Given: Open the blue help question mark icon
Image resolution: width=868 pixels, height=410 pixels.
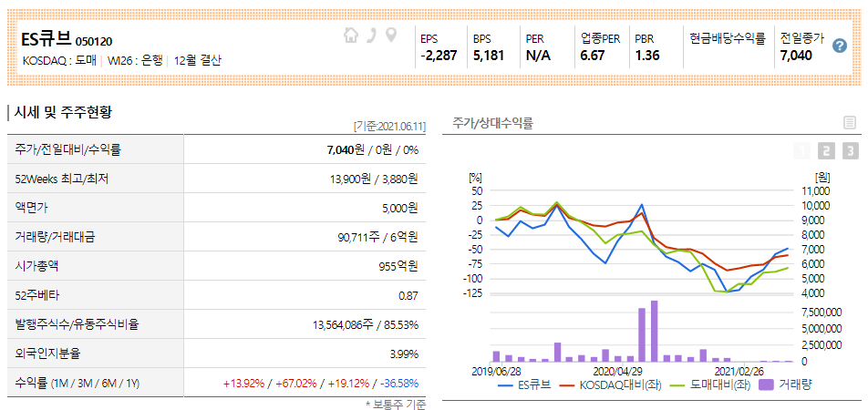Looking at the screenshot, I should (x=840, y=46).
